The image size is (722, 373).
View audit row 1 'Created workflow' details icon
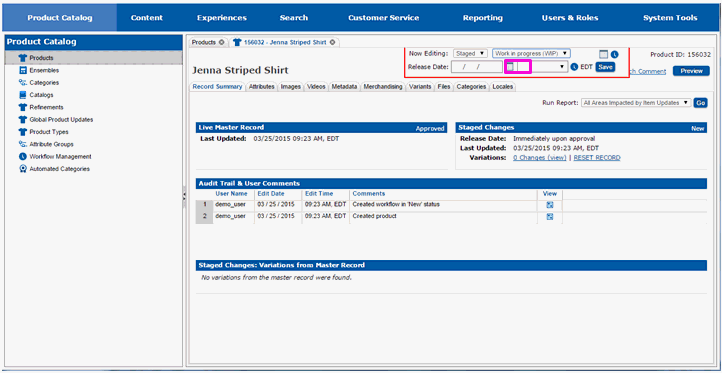[549, 205]
